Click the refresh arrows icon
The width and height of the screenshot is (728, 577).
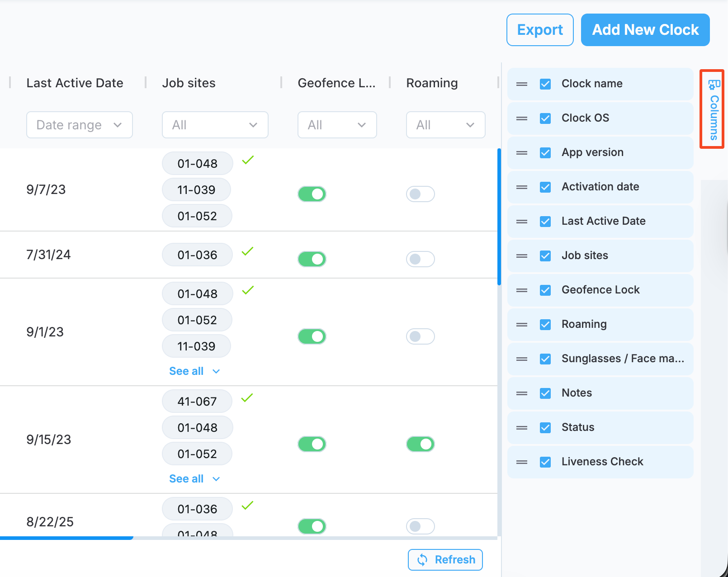pyautogui.click(x=422, y=560)
